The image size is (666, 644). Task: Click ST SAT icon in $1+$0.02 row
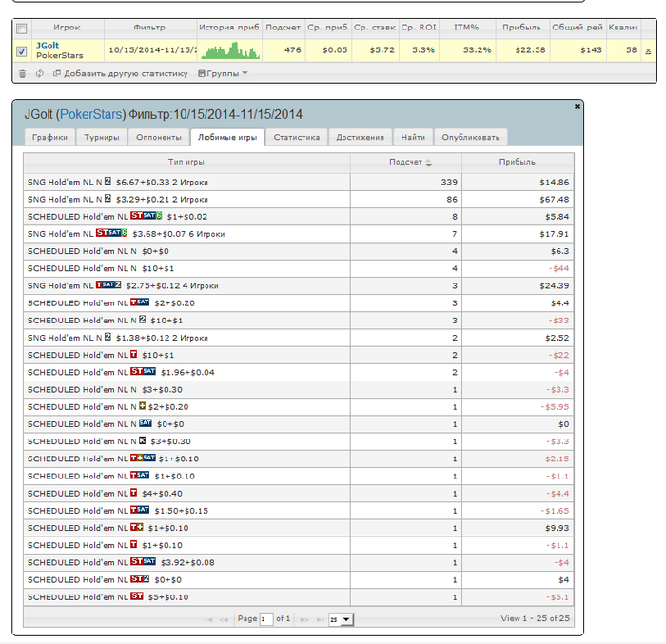[x=147, y=216]
